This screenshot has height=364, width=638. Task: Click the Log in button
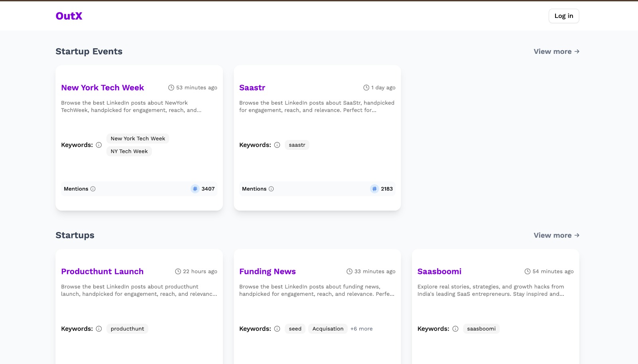point(563,16)
